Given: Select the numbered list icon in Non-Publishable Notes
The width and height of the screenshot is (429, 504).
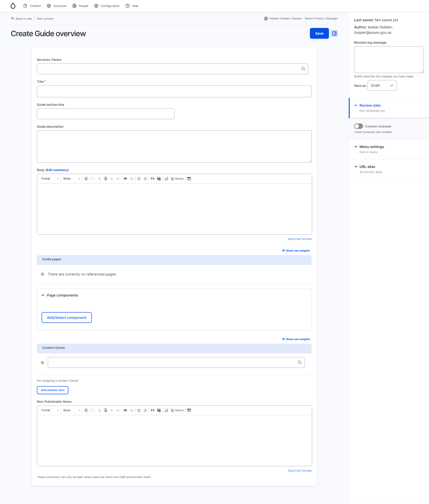Looking at the screenshot, I should pos(145,410).
